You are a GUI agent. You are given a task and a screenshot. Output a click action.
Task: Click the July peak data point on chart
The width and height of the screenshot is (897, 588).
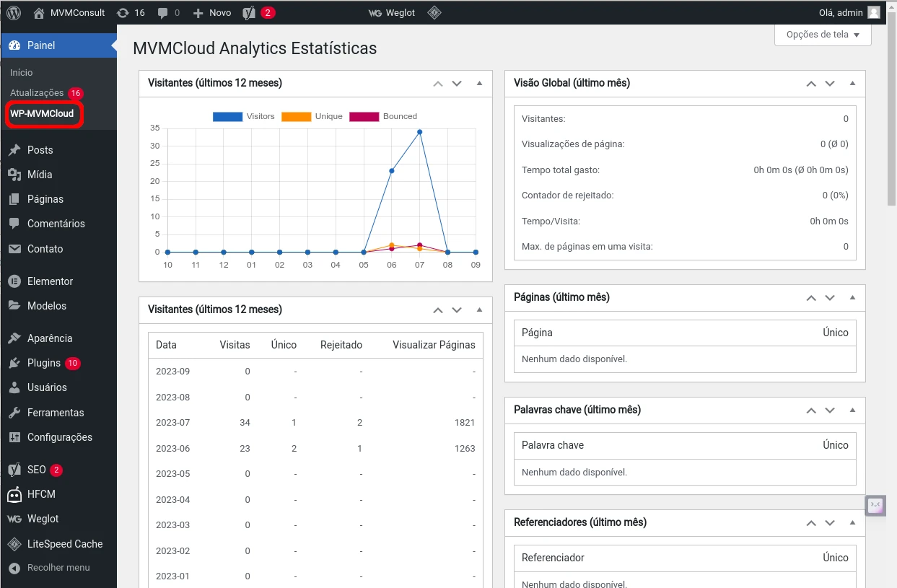419,132
